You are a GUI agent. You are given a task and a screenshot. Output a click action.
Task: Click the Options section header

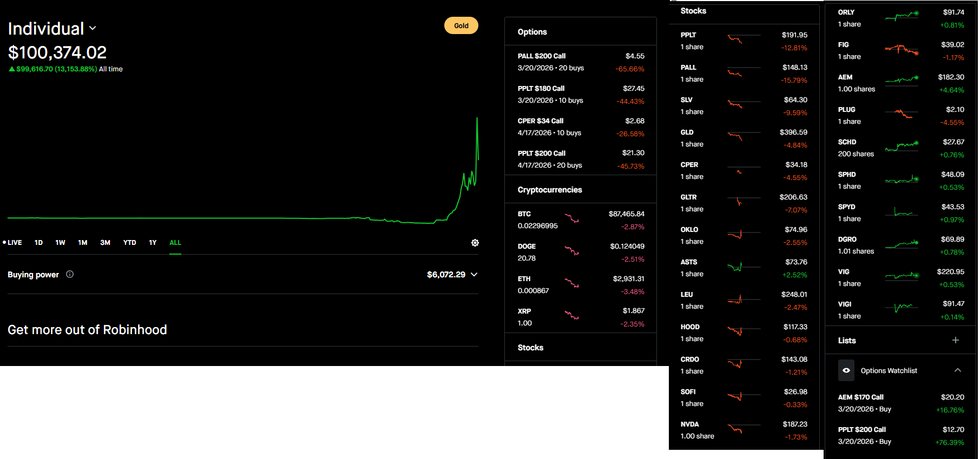532,32
